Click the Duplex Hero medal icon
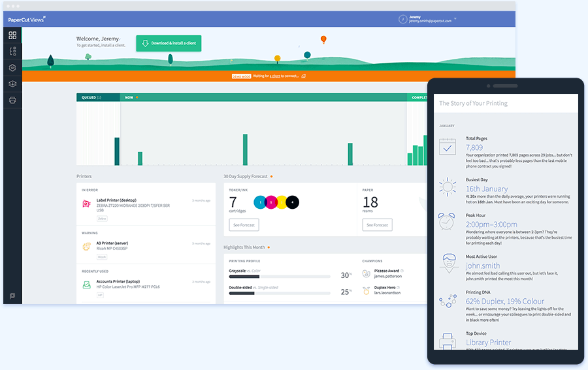This screenshot has height=370, width=588. point(367,290)
